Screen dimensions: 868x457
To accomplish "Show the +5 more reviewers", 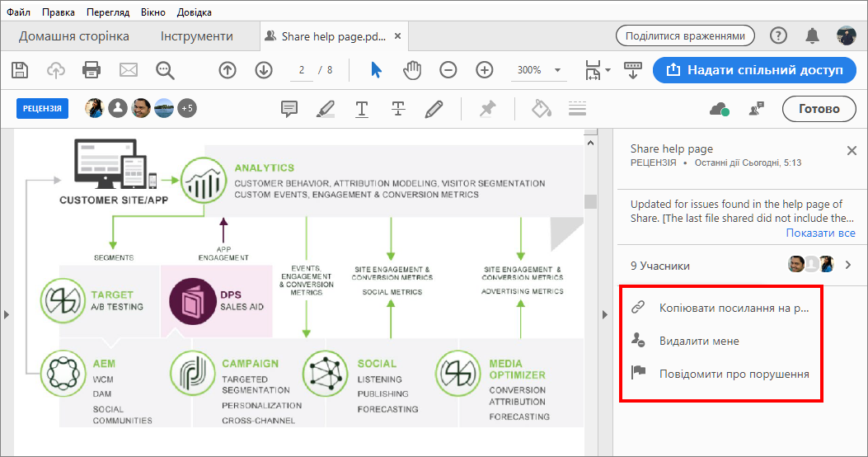I will pyautogui.click(x=187, y=109).
